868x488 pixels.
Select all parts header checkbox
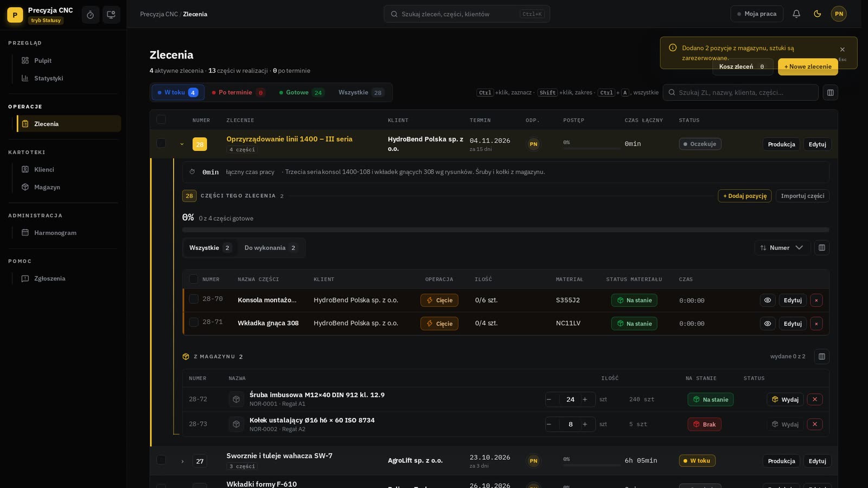click(193, 279)
